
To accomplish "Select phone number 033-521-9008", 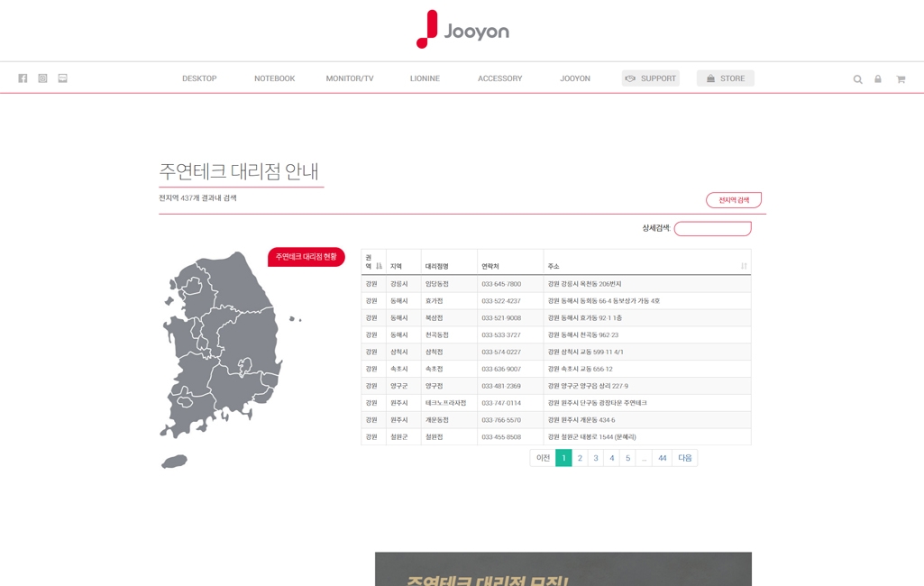I will tap(501, 318).
